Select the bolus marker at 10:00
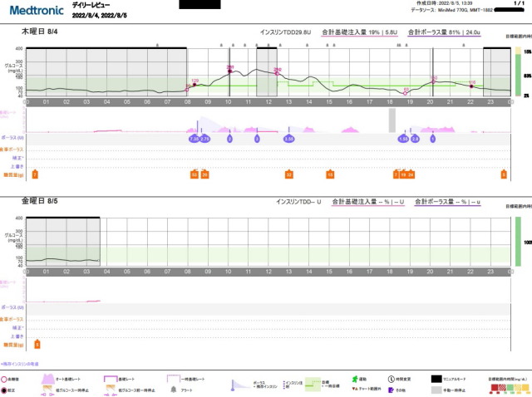532x397 pixels. [229, 139]
